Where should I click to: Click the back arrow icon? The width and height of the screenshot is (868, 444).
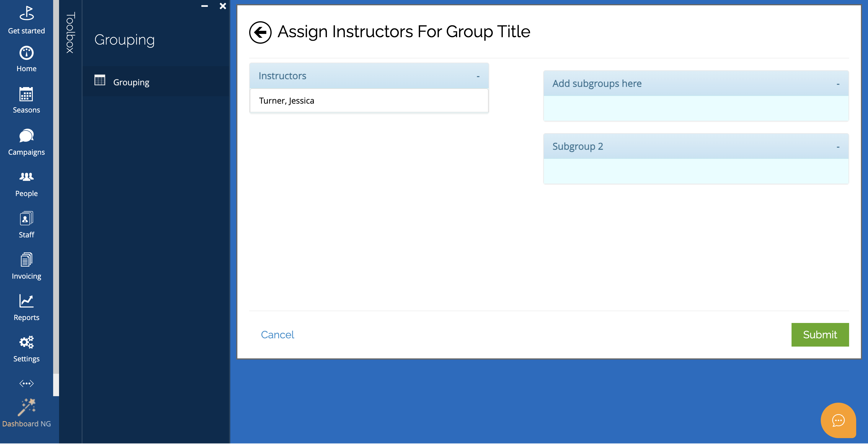(260, 32)
